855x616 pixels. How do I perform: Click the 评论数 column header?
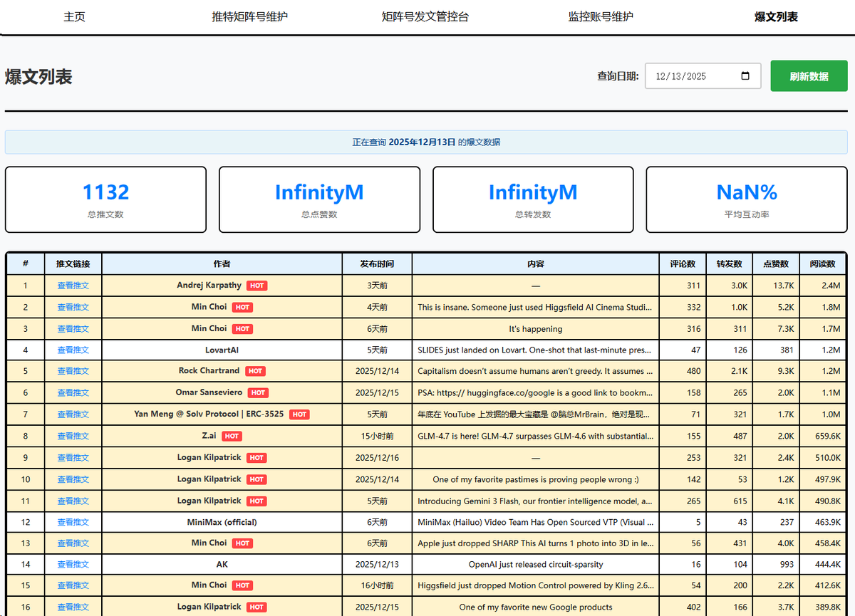coord(683,263)
